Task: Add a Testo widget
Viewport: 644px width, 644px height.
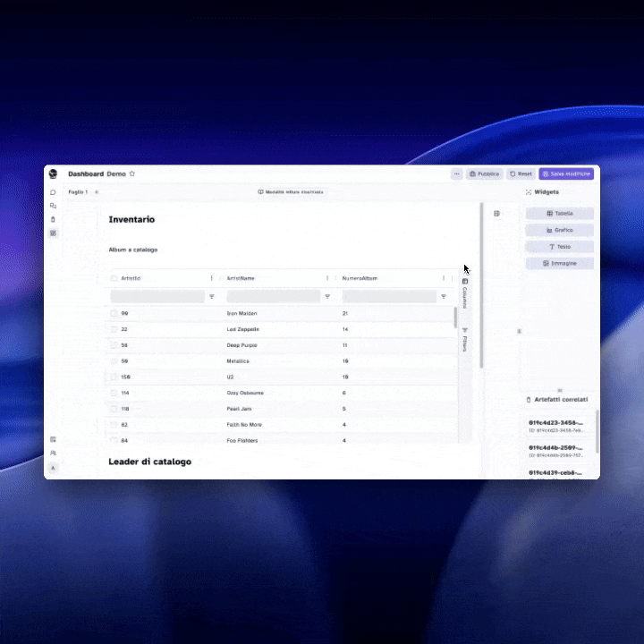Action: [x=560, y=247]
